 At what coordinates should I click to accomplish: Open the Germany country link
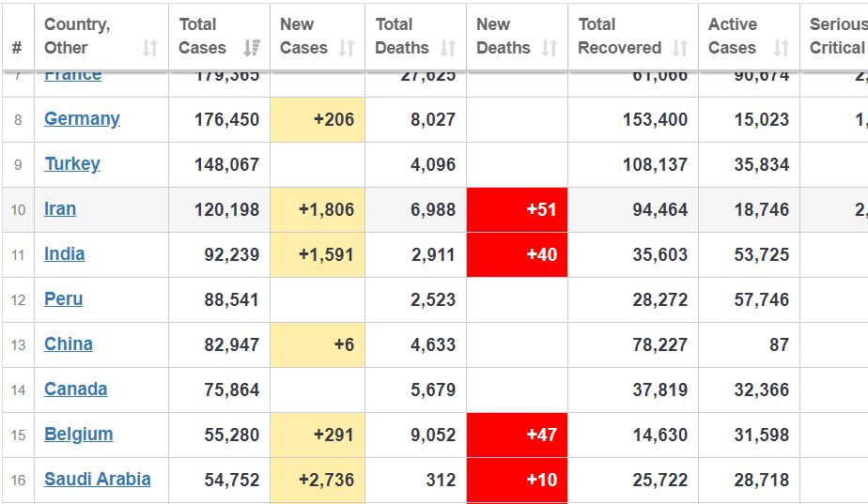[82, 119]
